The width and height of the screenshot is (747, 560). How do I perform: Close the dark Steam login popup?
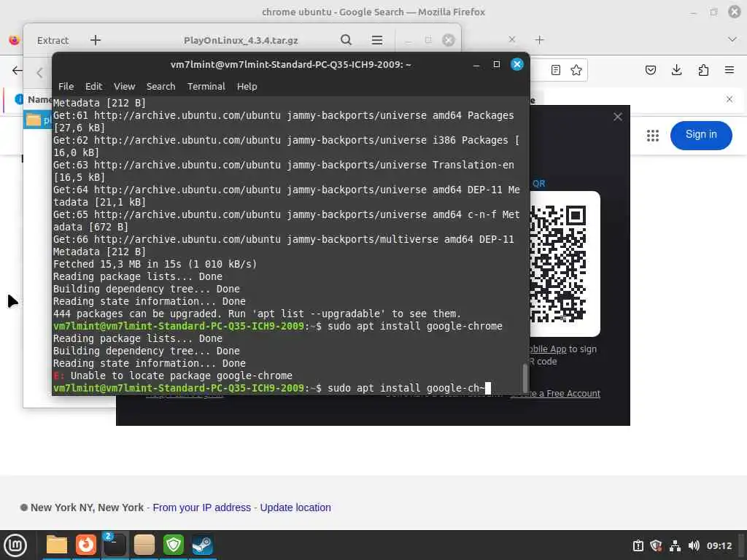coord(618,117)
